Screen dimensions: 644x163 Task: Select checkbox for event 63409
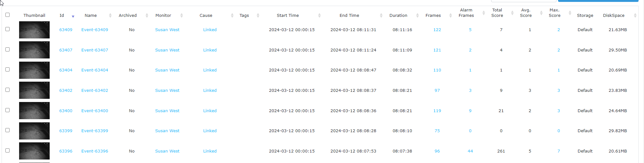[x=8, y=29]
